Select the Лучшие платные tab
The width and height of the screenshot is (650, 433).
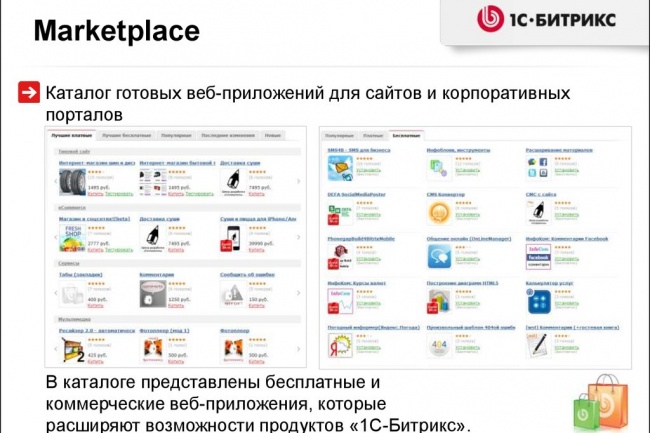point(72,135)
